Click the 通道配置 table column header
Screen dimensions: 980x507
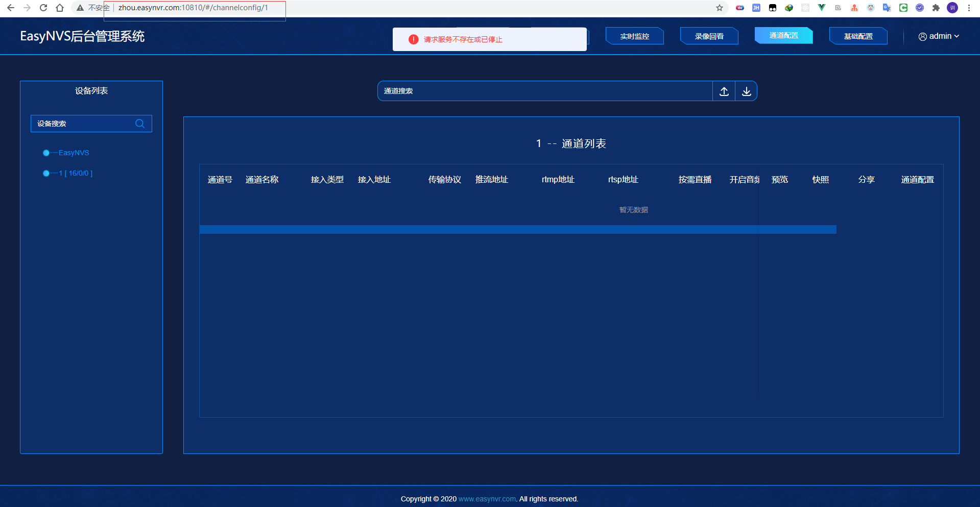918,180
